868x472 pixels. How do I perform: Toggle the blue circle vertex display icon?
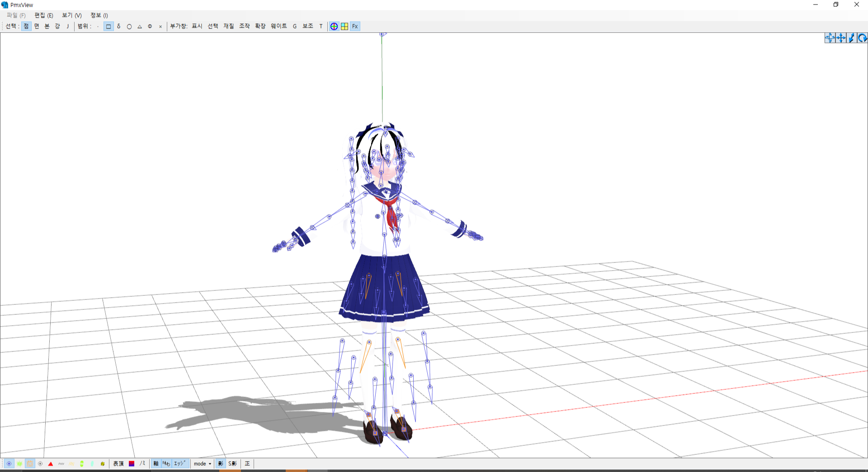[x=9, y=464]
